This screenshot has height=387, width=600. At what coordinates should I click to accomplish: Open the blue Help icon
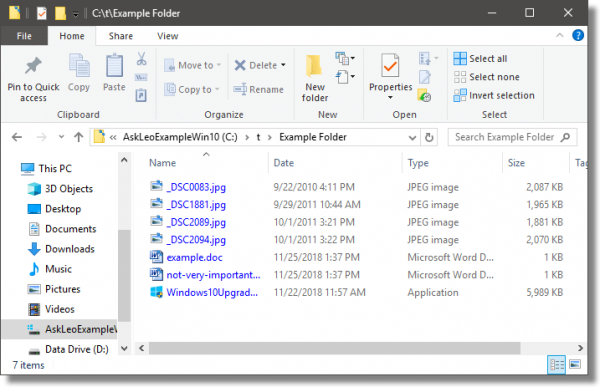pos(578,35)
